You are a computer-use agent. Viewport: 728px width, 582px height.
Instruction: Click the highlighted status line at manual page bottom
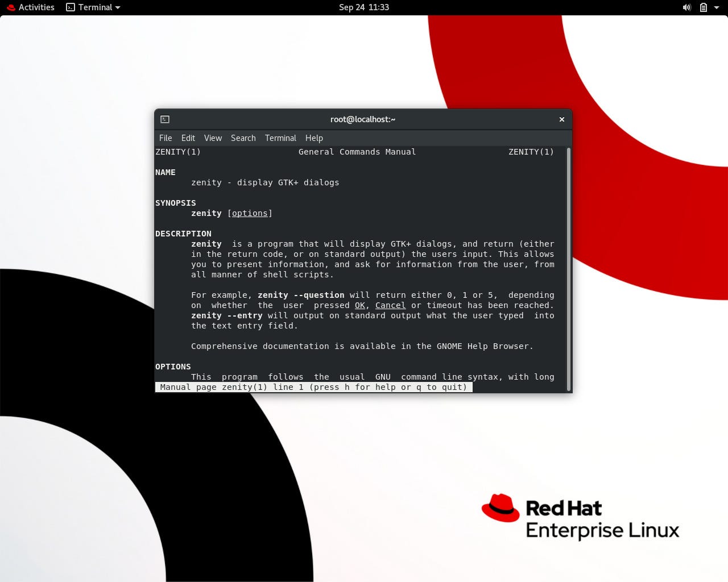313,387
